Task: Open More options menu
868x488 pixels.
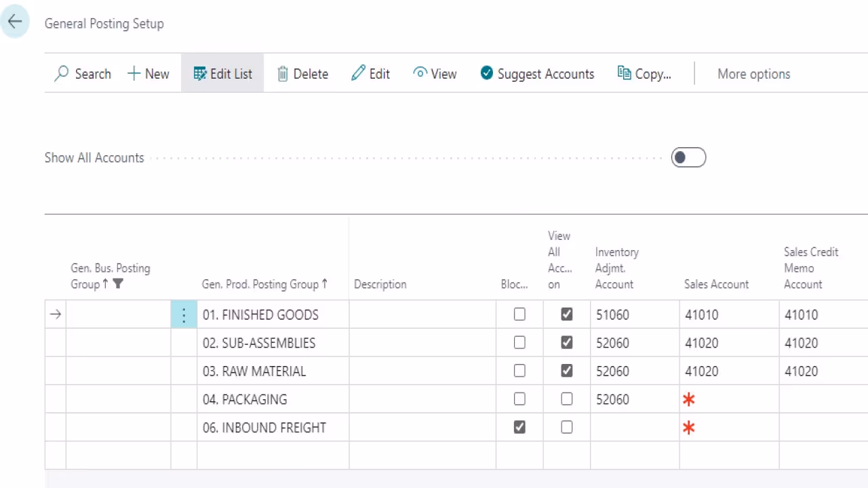Action: click(x=753, y=74)
